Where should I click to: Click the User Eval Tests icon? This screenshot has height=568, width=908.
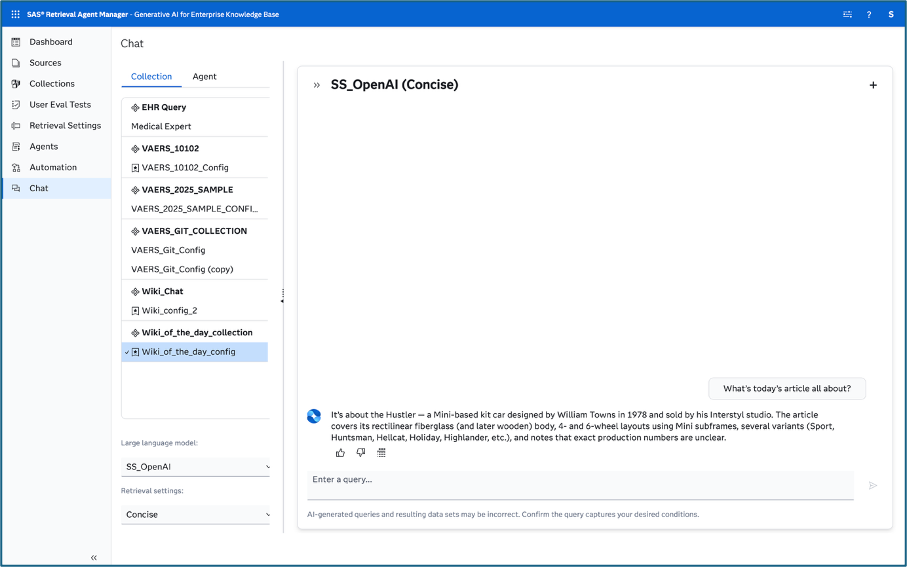pyautogui.click(x=16, y=105)
